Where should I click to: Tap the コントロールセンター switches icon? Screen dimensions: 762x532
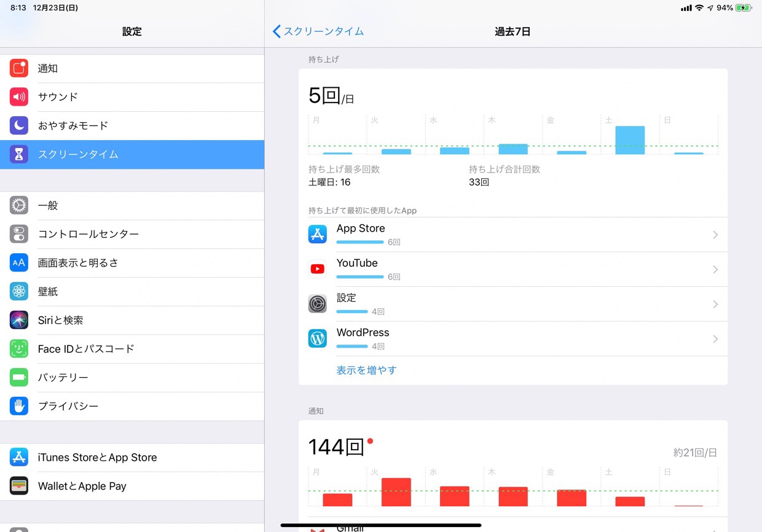tap(19, 234)
